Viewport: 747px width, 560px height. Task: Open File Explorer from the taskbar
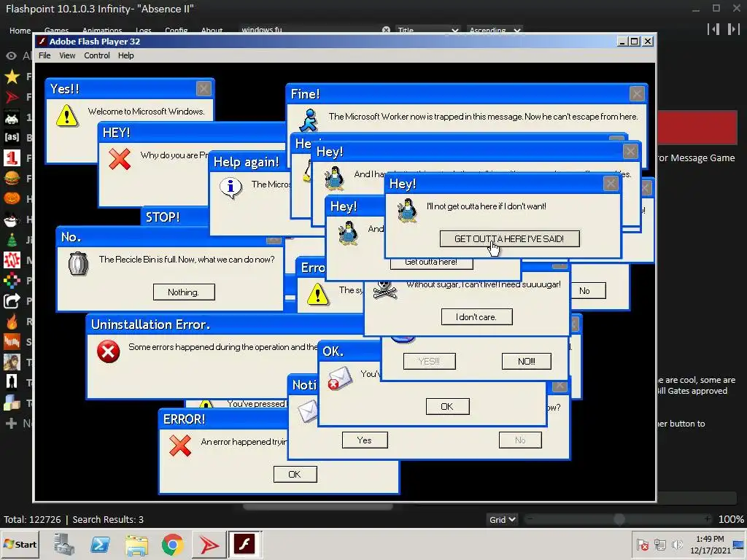tap(136, 545)
